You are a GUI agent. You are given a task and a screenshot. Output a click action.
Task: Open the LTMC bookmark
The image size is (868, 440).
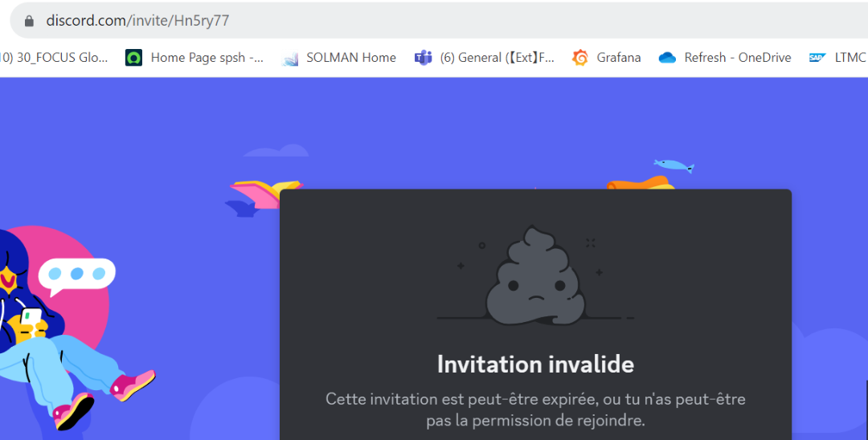[850, 58]
